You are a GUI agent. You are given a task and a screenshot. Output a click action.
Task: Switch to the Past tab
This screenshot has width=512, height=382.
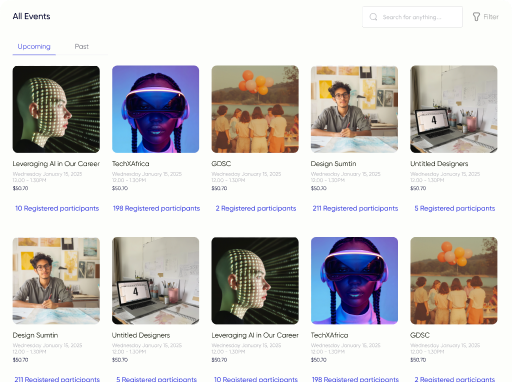click(x=82, y=46)
